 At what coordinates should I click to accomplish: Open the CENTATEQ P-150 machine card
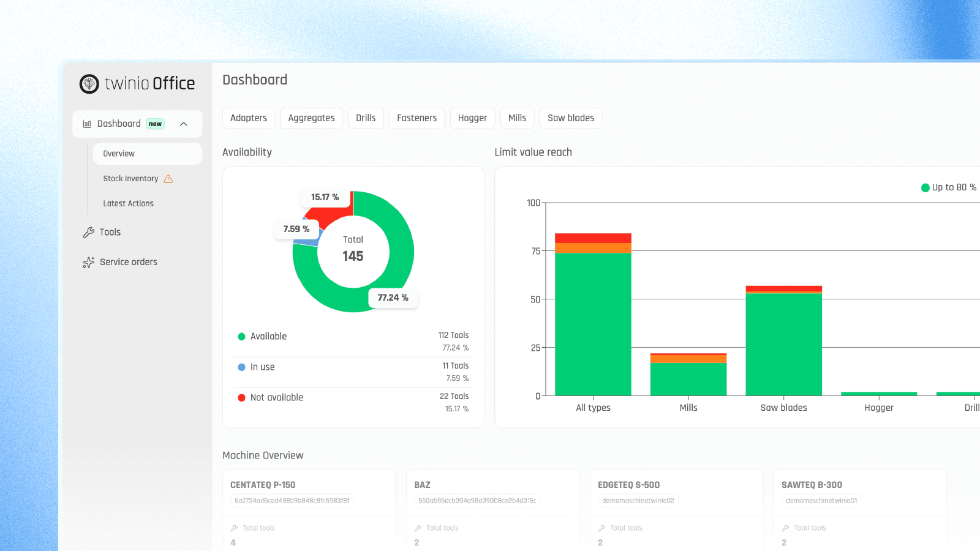309,511
